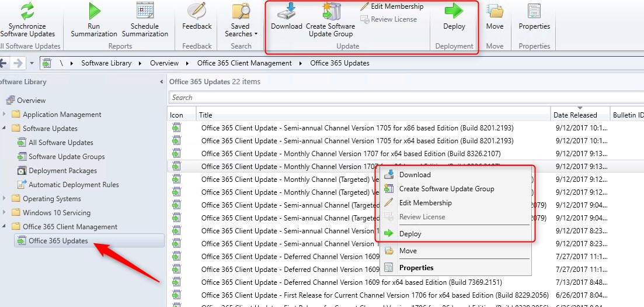
Task: Click the Deploy ribbon icon
Action: [454, 11]
